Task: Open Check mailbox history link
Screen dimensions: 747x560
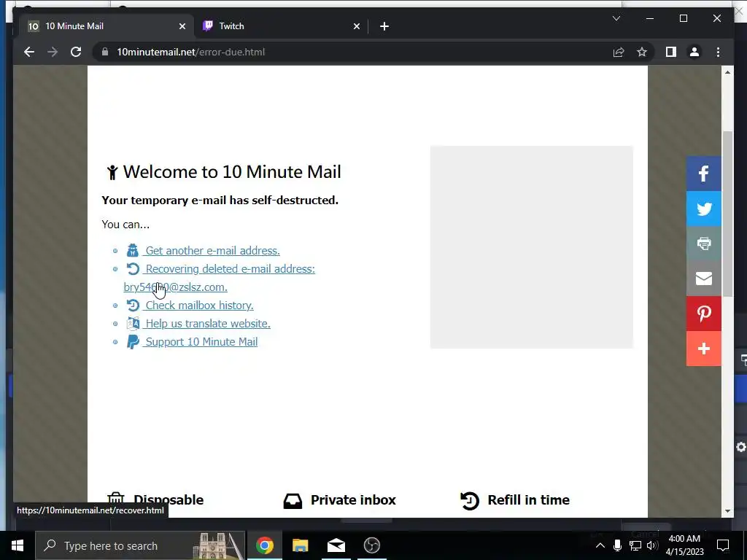Action: coord(199,306)
